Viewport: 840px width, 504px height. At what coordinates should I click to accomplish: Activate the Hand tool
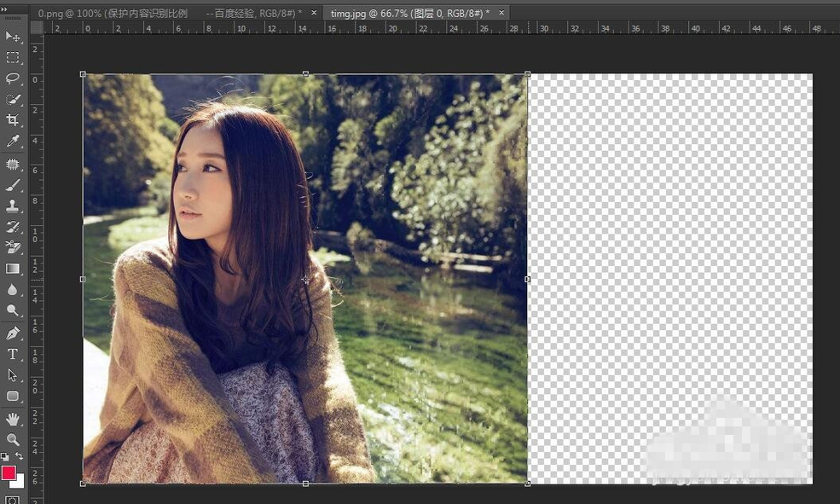pos(13,418)
